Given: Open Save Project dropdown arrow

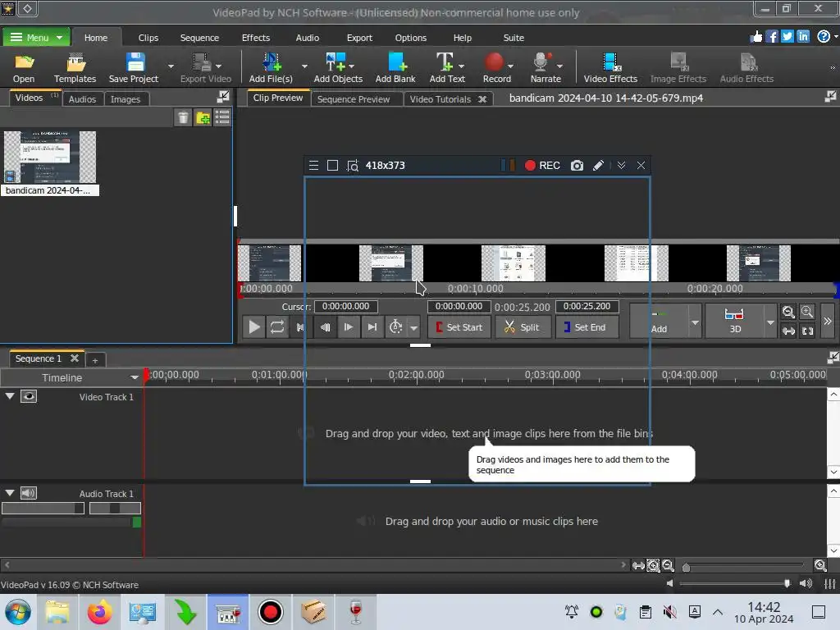Looking at the screenshot, I should (x=171, y=66).
